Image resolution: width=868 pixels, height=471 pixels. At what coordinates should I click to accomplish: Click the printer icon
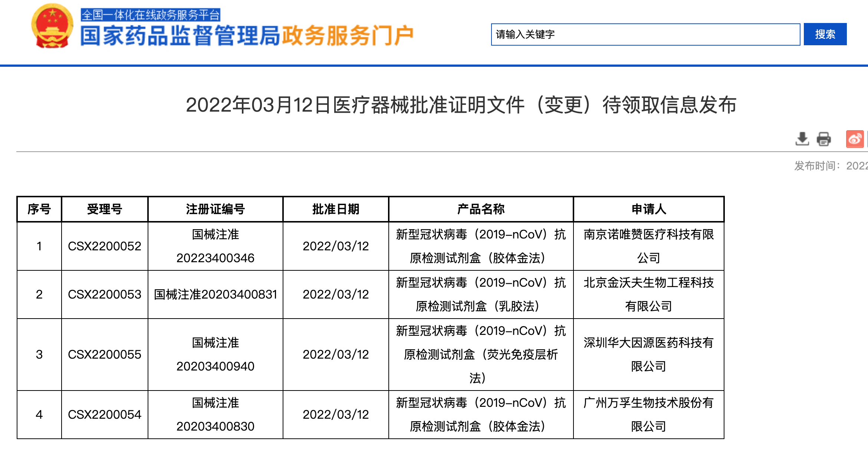point(824,139)
